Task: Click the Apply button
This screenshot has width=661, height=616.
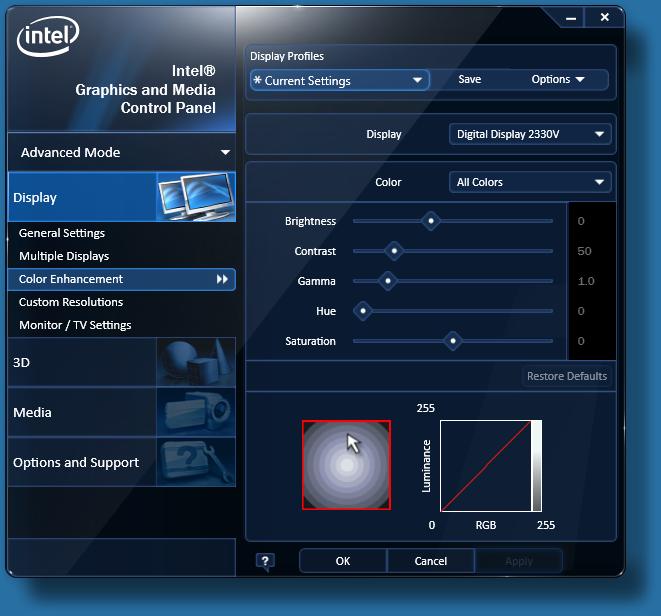Action: (519, 561)
